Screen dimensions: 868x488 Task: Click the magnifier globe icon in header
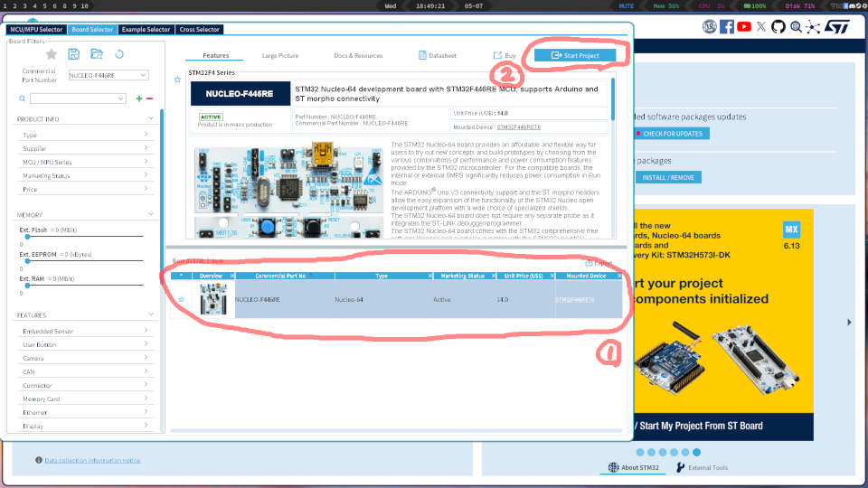796,26
